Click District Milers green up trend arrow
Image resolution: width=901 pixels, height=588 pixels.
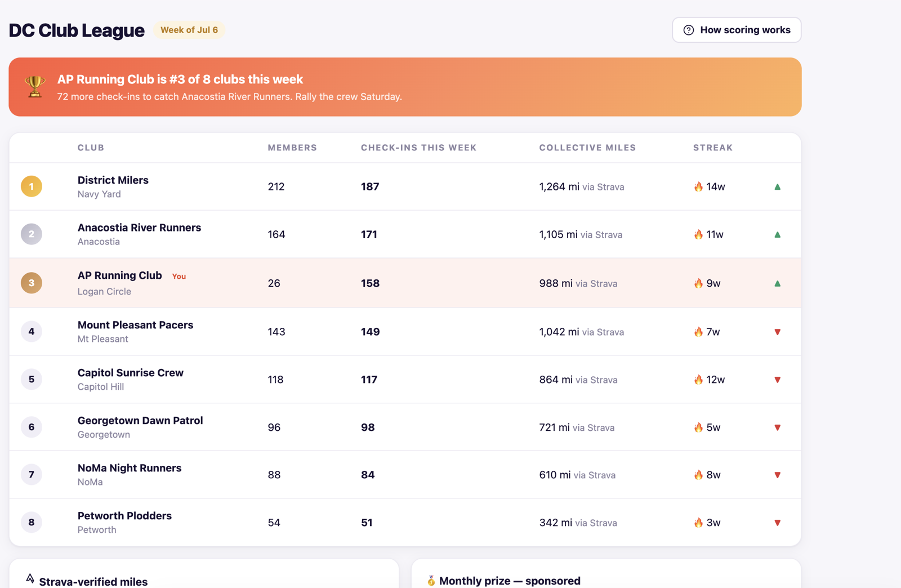click(777, 186)
